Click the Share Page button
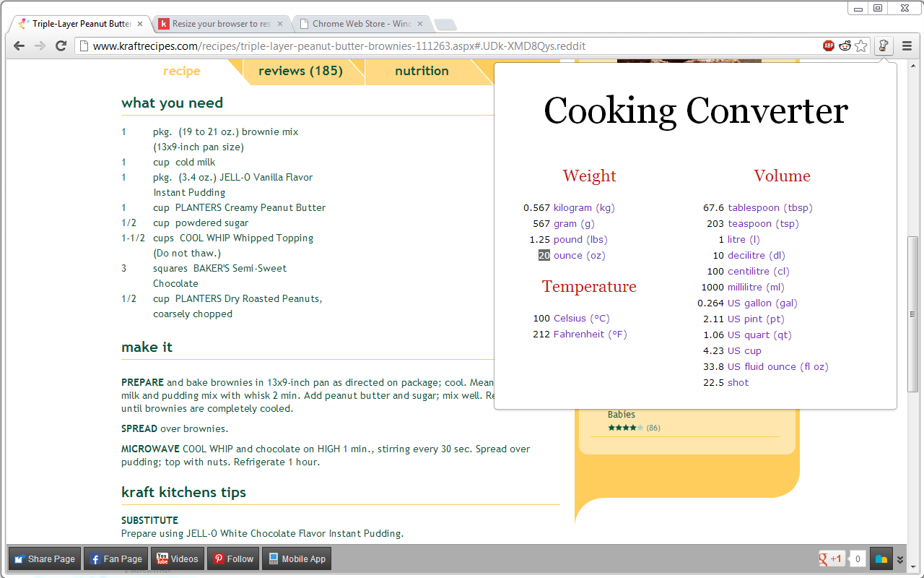The image size is (924, 578). (x=45, y=558)
